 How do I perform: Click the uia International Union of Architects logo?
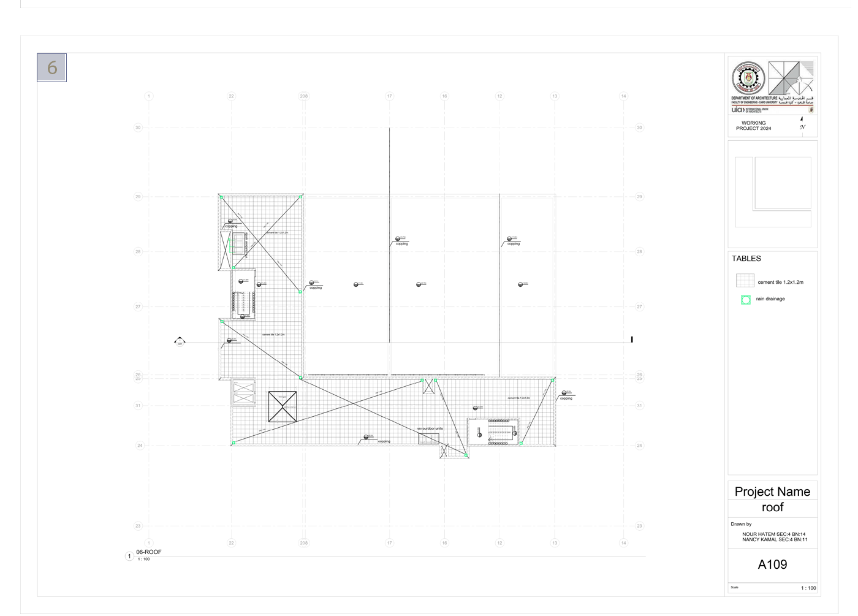point(749,110)
